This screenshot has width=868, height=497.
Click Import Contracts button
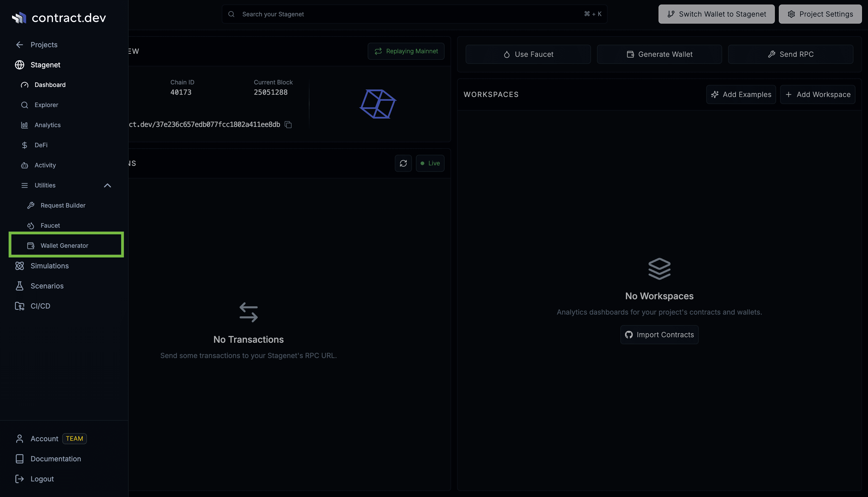click(659, 335)
